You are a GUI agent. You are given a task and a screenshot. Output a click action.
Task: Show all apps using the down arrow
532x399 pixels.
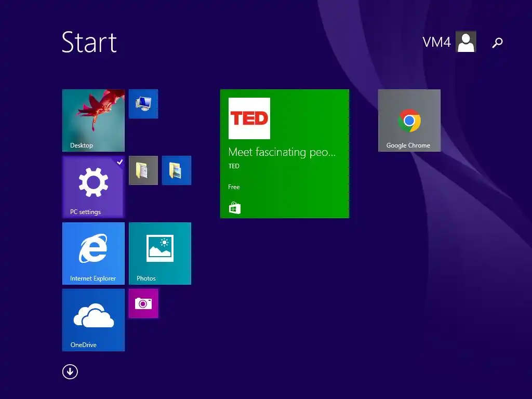click(x=70, y=372)
